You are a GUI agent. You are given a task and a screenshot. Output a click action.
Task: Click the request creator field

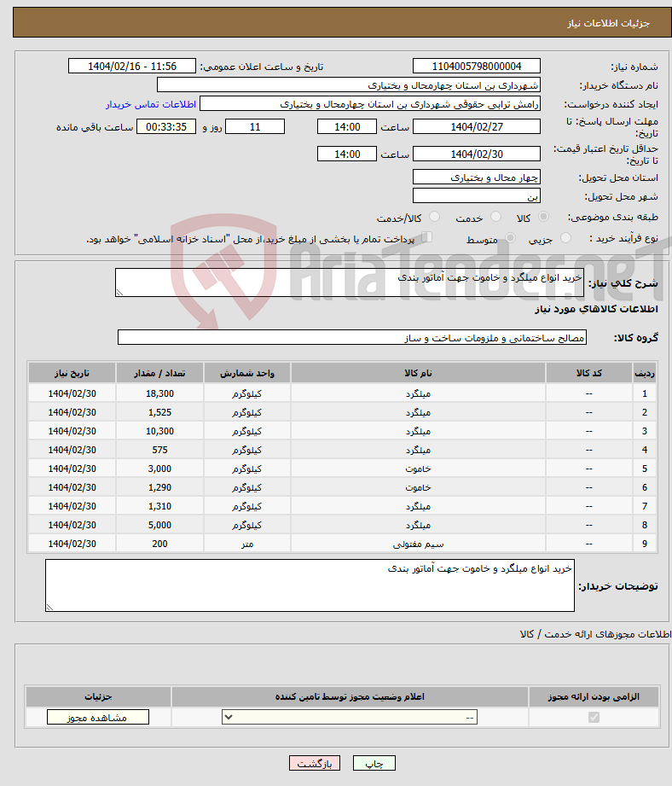pyautogui.click(x=370, y=104)
